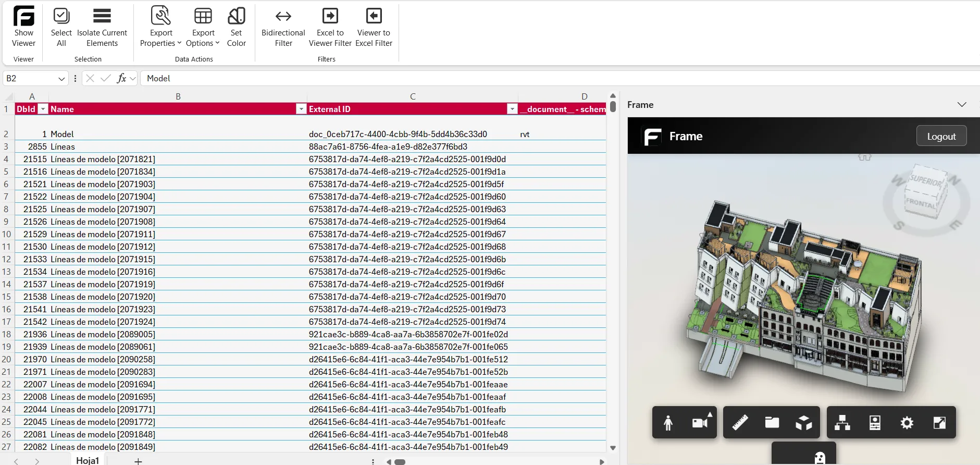The image size is (980, 465).
Task: Click Set Color in Data Actions
Action: pos(236,26)
